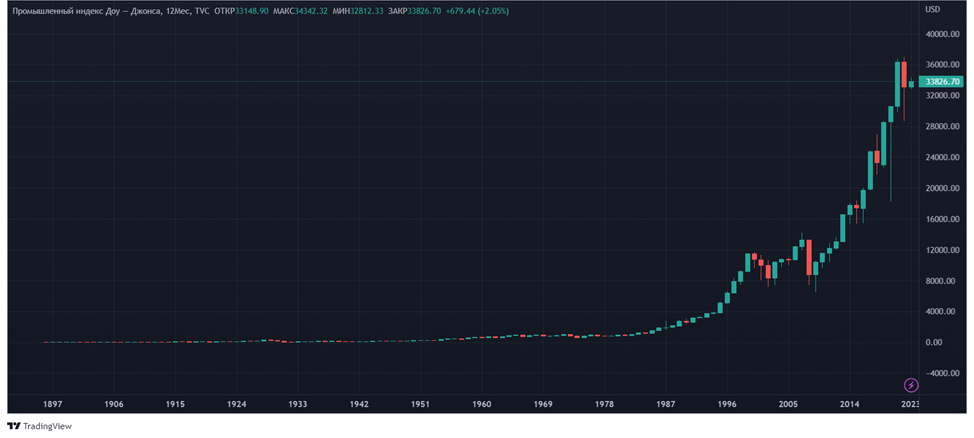The width and height of the screenshot is (974, 438).
Task: Click the TradingView logo icon
Action: coord(14,426)
